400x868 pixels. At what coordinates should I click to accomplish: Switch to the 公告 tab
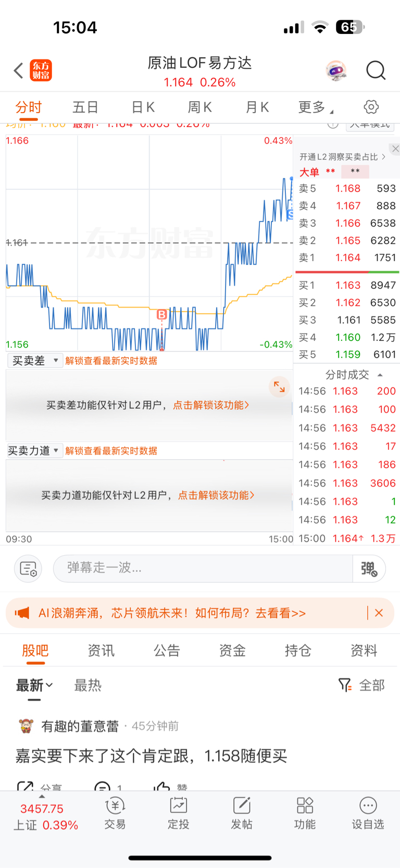coord(167,651)
